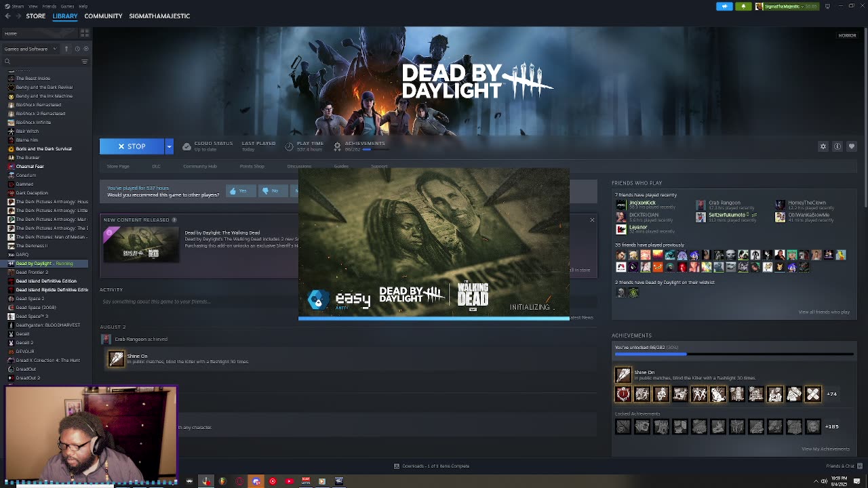Show the +74 more unlocked achievements
The height and width of the screenshot is (488, 868).
[831, 394]
